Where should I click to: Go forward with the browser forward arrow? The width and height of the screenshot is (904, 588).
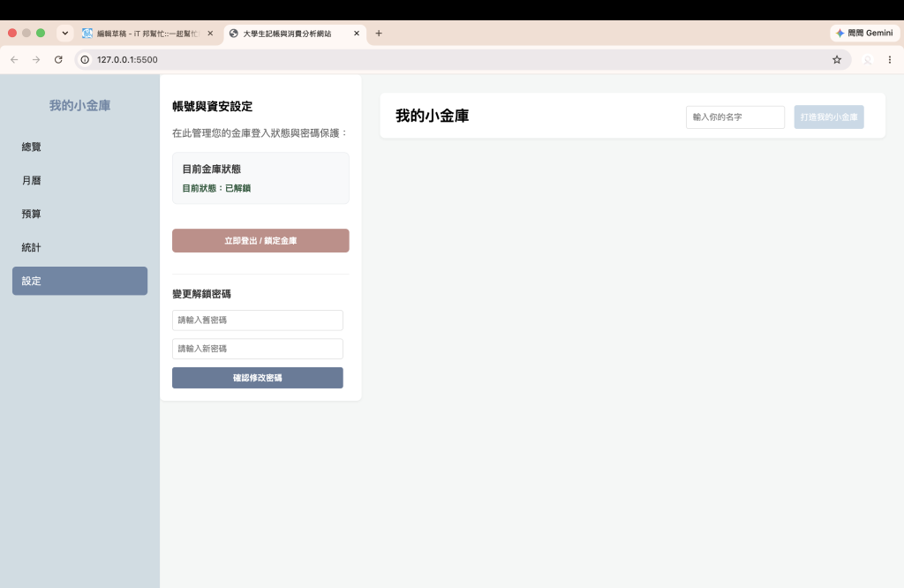coord(36,59)
